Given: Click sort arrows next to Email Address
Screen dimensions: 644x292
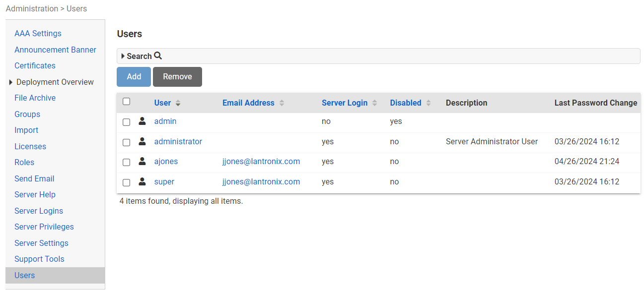Looking at the screenshot, I should point(282,103).
